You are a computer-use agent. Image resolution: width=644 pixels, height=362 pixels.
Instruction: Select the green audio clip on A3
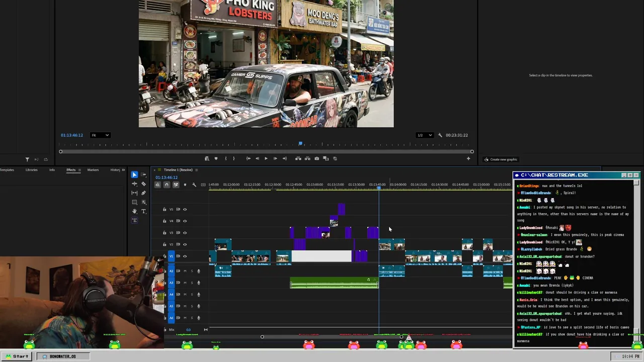tap(334, 283)
